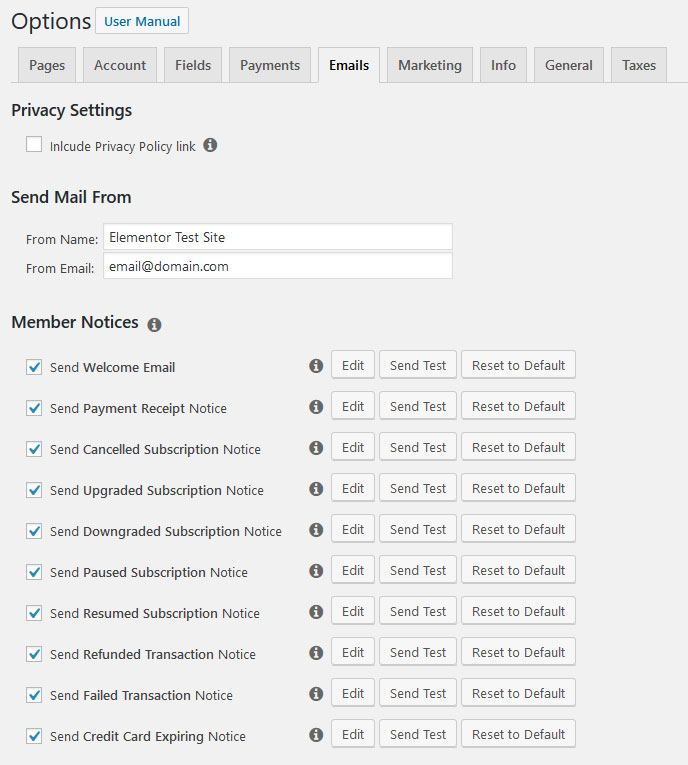Disable Send Failed Transaction Notice checkbox

[x=34, y=695]
